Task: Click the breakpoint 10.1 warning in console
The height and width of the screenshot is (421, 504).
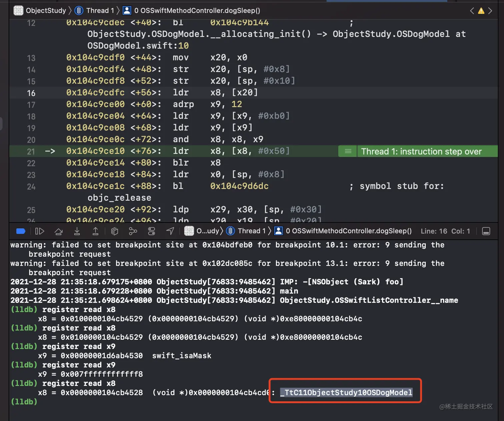Action: coord(227,249)
